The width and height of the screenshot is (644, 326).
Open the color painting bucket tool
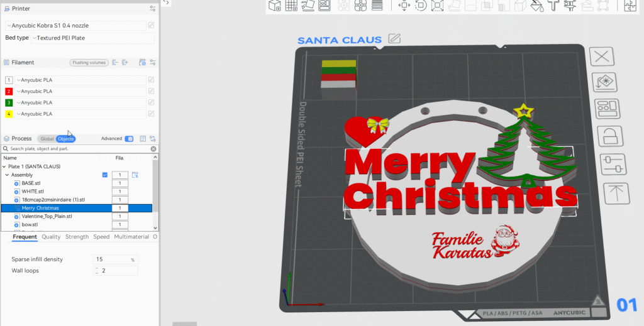point(536,6)
